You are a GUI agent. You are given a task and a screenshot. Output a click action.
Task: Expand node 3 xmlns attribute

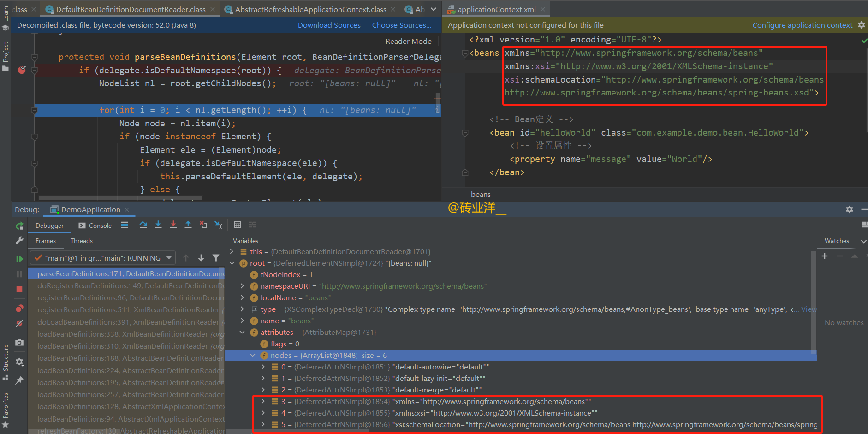263,402
